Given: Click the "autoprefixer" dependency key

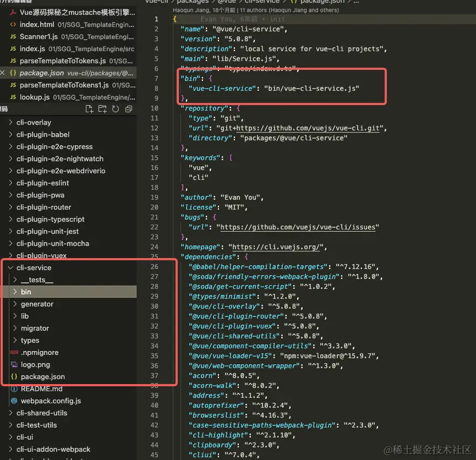Looking at the screenshot, I should point(216,406).
